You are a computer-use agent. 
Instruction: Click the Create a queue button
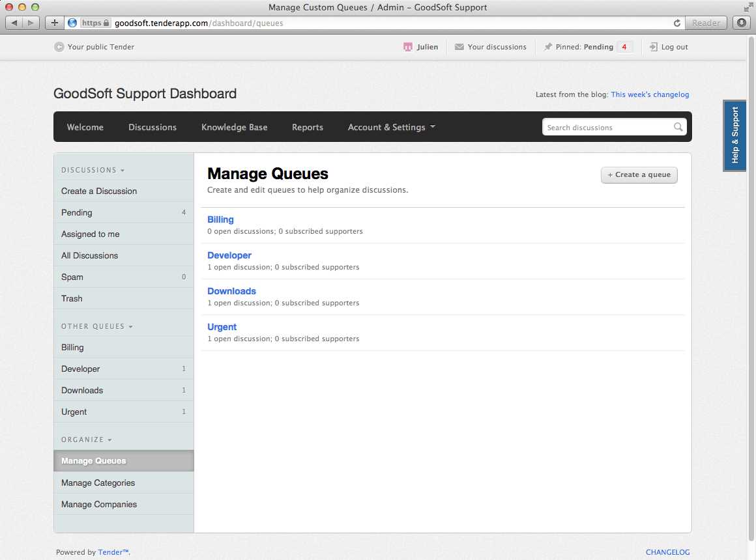[639, 175]
